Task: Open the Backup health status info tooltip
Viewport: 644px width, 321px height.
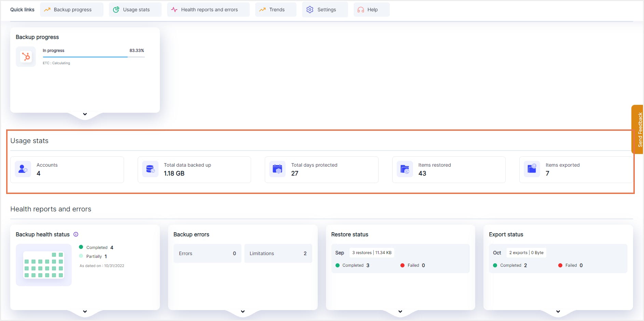Action: point(76,234)
